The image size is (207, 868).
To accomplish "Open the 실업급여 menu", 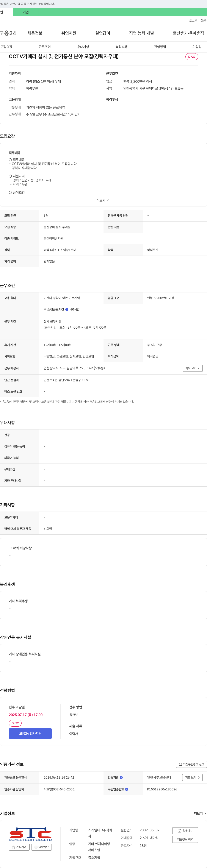I will [102, 33].
